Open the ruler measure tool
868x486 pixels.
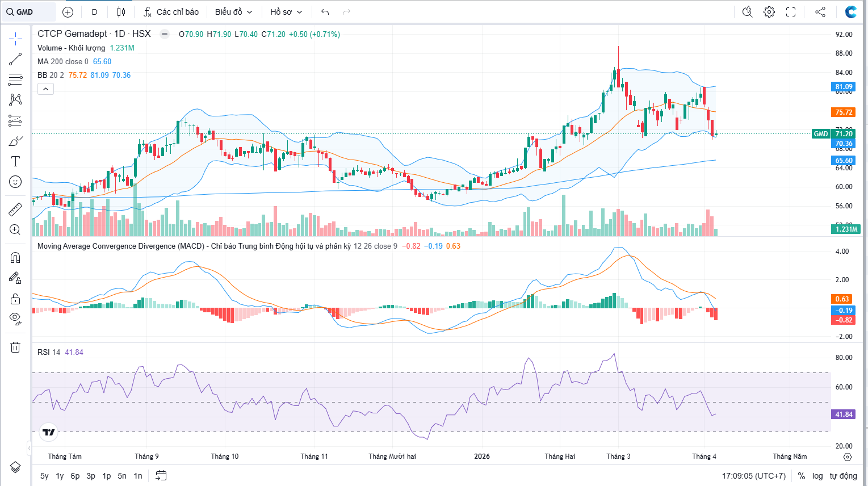(x=15, y=210)
